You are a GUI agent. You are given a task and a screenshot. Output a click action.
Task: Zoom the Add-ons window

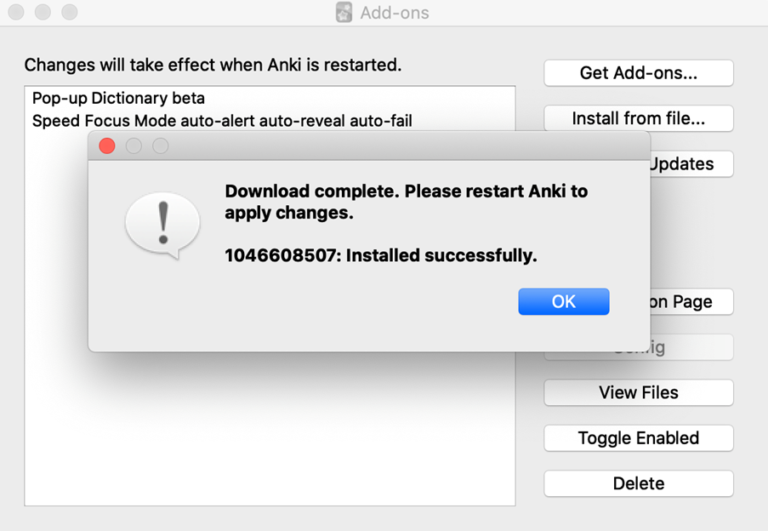click(70, 12)
